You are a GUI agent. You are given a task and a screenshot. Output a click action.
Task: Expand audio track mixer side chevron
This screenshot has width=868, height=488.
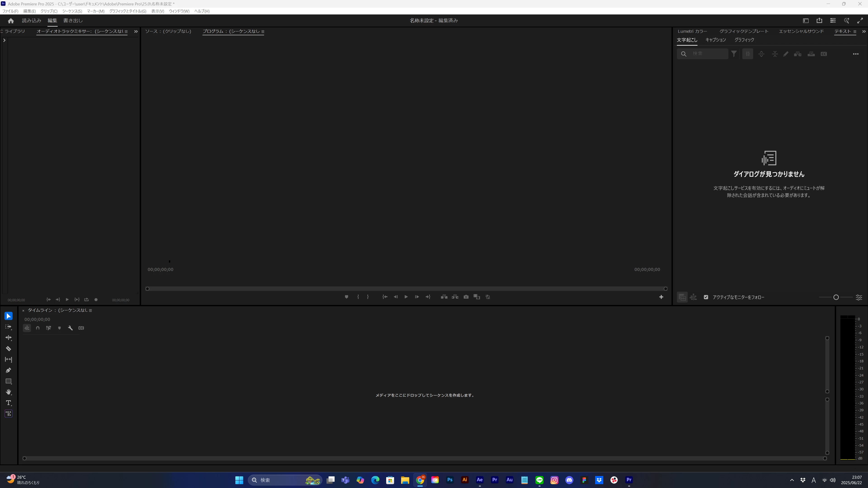tap(4, 40)
